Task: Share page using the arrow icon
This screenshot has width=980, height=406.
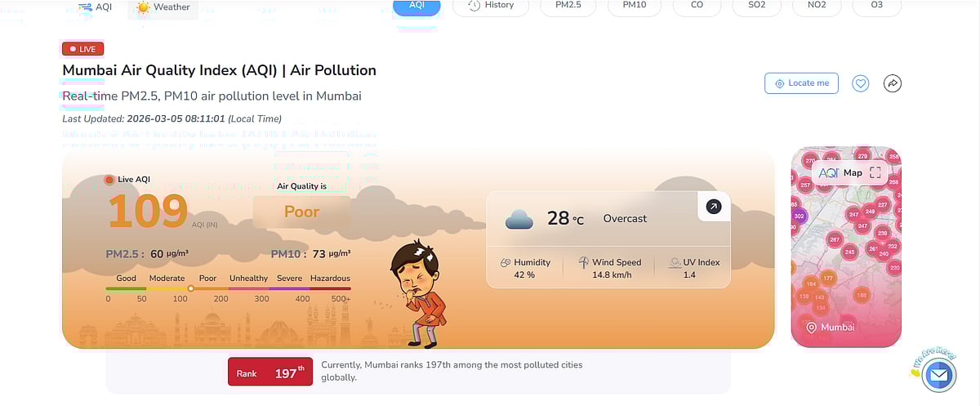Action: point(893,83)
